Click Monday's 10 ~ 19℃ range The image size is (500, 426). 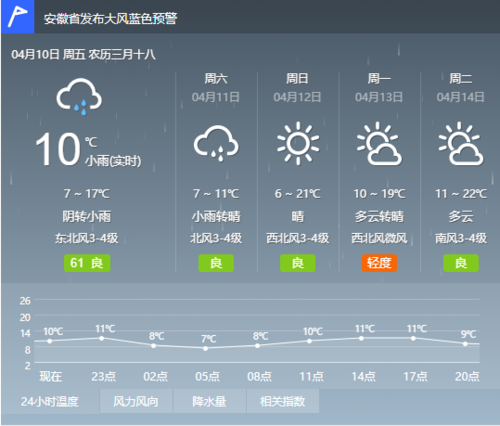(379, 194)
